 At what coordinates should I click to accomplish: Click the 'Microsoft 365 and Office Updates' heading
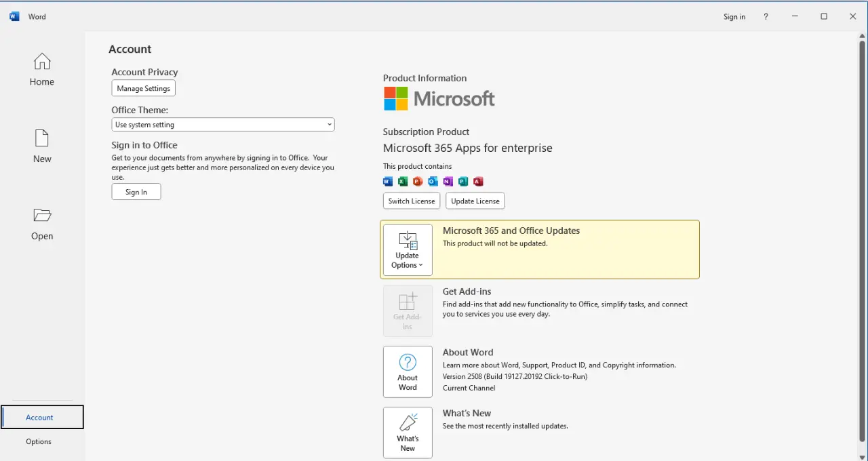tap(511, 230)
